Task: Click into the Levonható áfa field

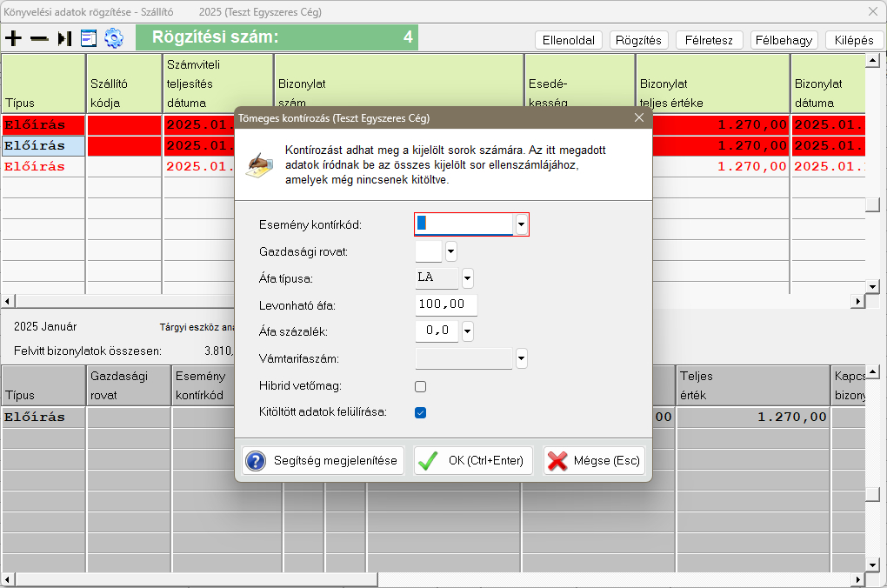Action: click(446, 305)
